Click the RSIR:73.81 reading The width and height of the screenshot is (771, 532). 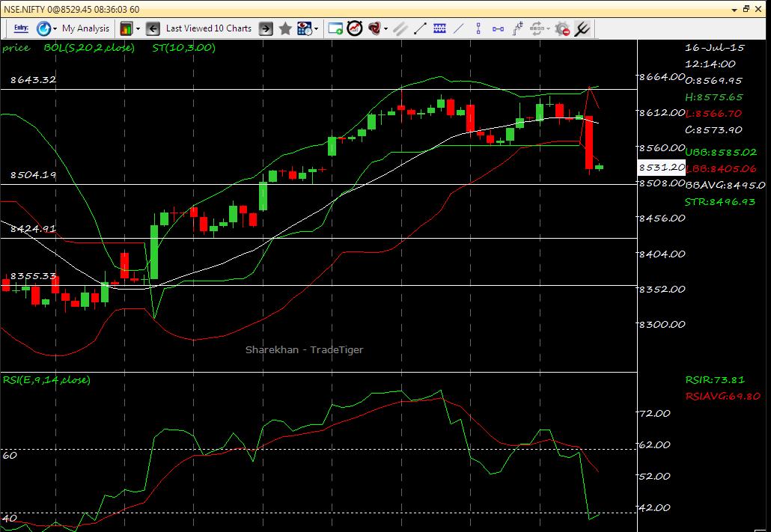(x=715, y=379)
